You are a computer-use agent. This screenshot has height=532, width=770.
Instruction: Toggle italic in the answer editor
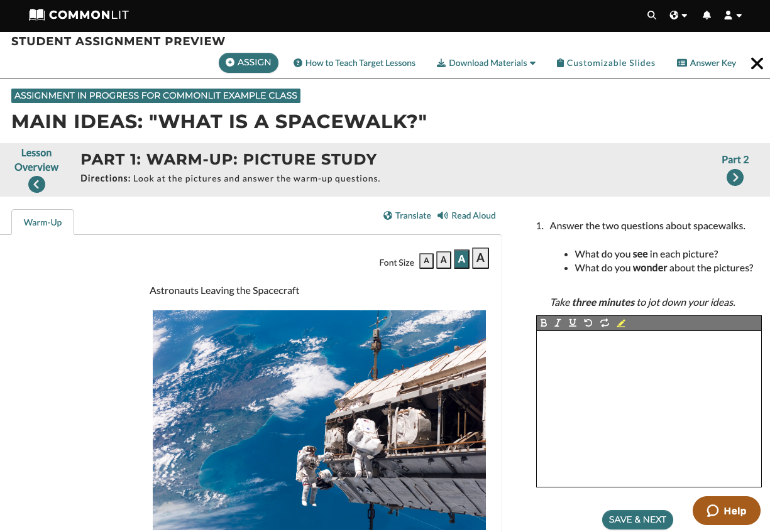tap(558, 323)
